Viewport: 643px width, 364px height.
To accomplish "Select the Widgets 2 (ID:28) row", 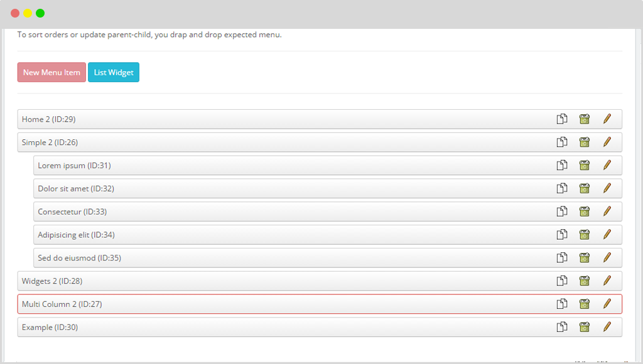I will pyautogui.click(x=320, y=281).
